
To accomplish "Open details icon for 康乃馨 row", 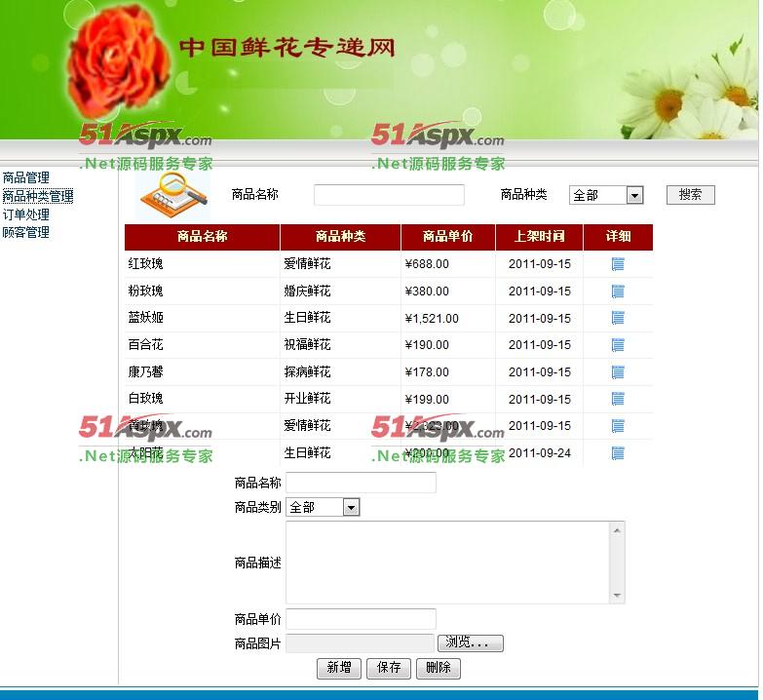I will tap(618, 372).
